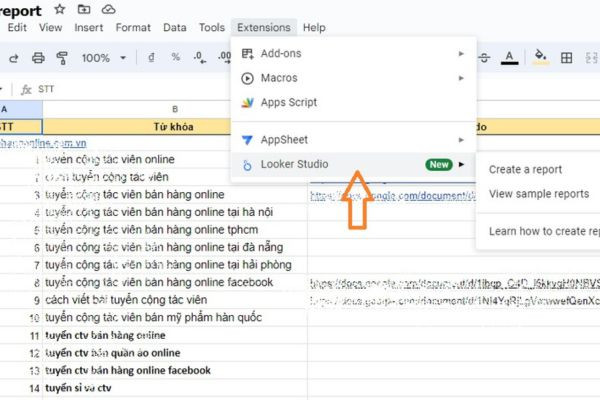
Task: Choose a cell fill color
Action: coord(540,57)
